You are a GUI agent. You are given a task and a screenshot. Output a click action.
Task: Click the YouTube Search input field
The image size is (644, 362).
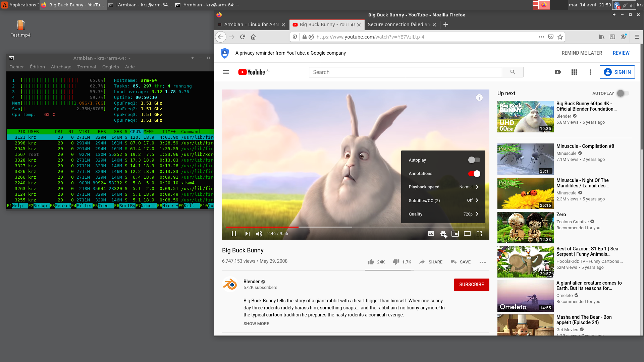[405, 72]
